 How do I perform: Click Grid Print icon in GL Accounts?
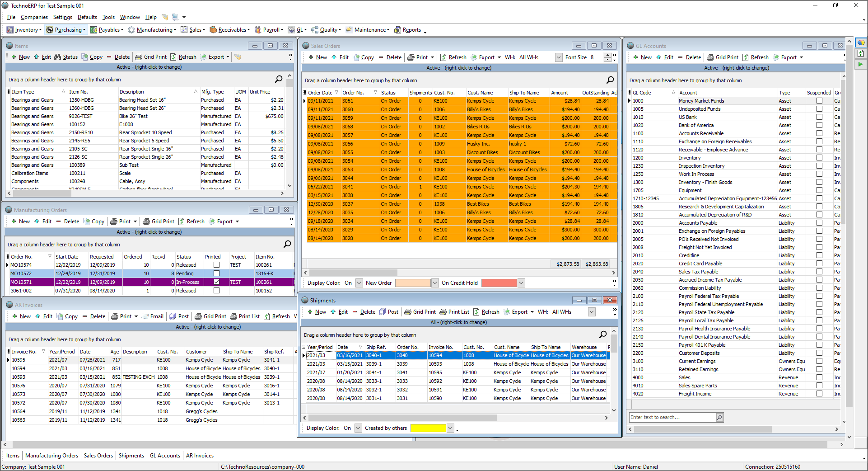710,57
